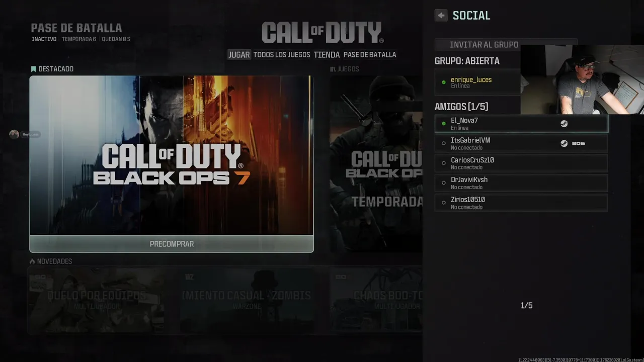Click the streamer webcam overlay
Image resolution: width=644 pixels, height=362 pixels.
click(582, 79)
